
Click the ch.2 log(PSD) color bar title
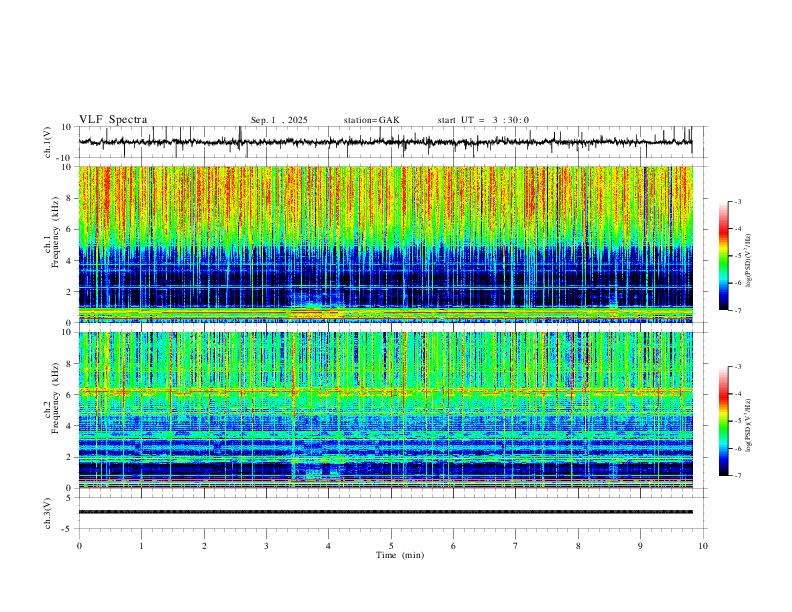749,425
